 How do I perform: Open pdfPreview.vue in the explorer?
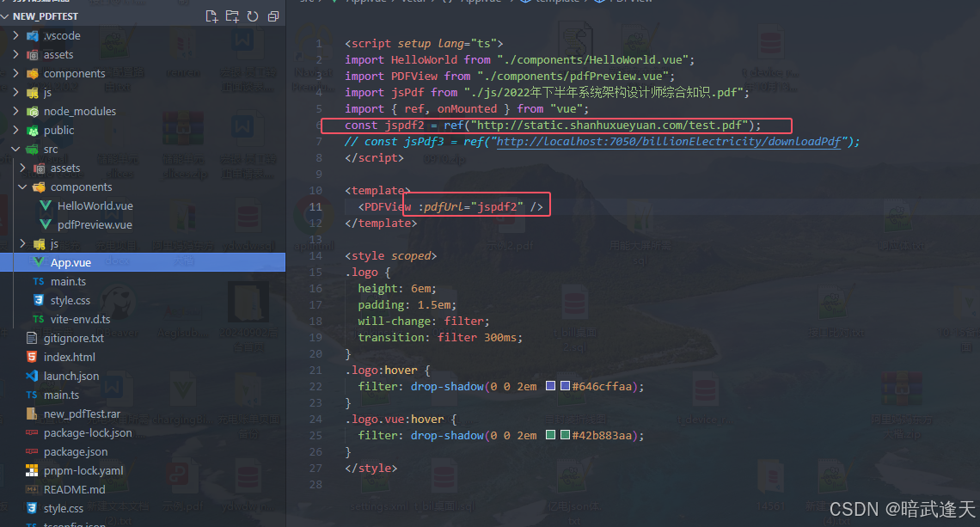(95, 224)
